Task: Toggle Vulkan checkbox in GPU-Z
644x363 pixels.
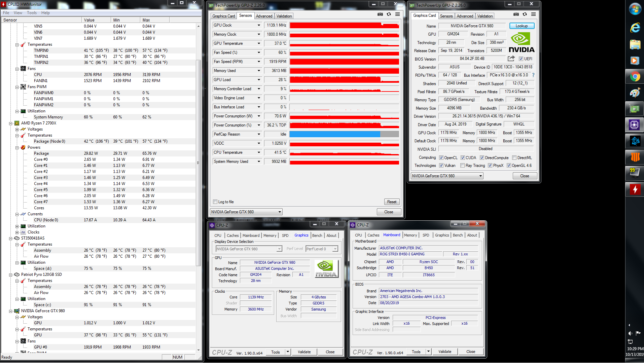Action: [441, 166]
